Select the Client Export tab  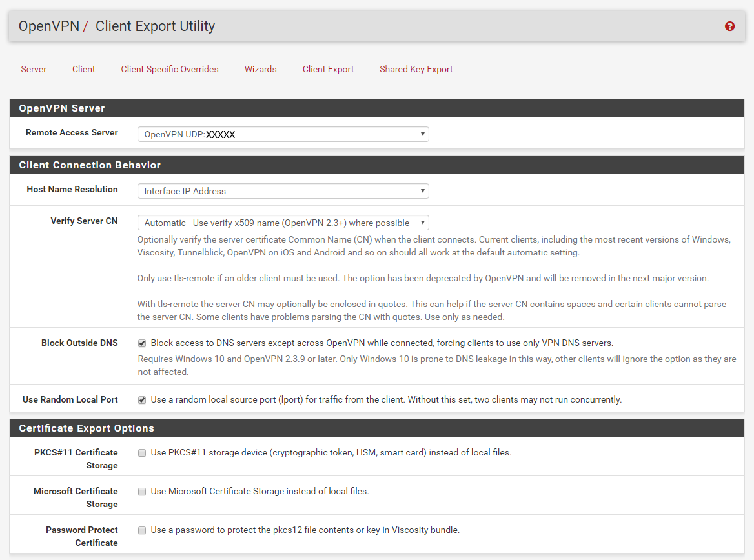(328, 69)
